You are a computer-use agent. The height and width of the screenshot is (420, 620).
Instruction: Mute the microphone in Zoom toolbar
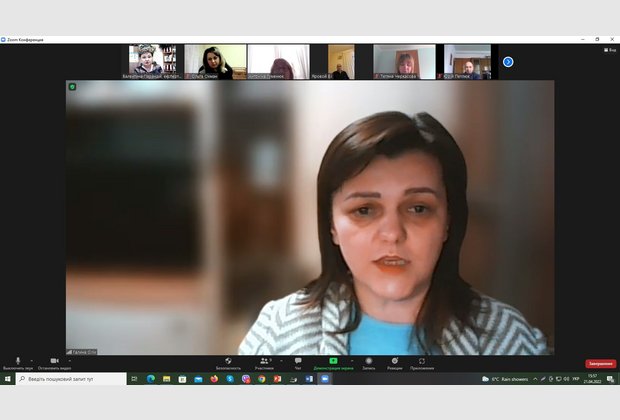(x=17, y=360)
